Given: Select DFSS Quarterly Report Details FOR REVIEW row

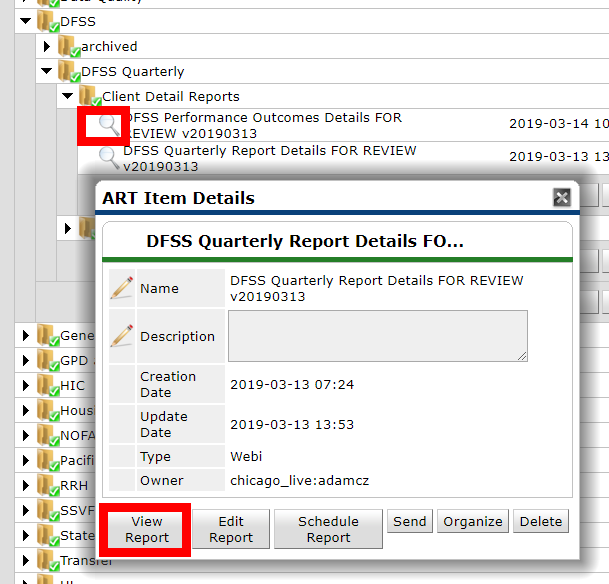Looking at the screenshot, I should coord(343,158).
